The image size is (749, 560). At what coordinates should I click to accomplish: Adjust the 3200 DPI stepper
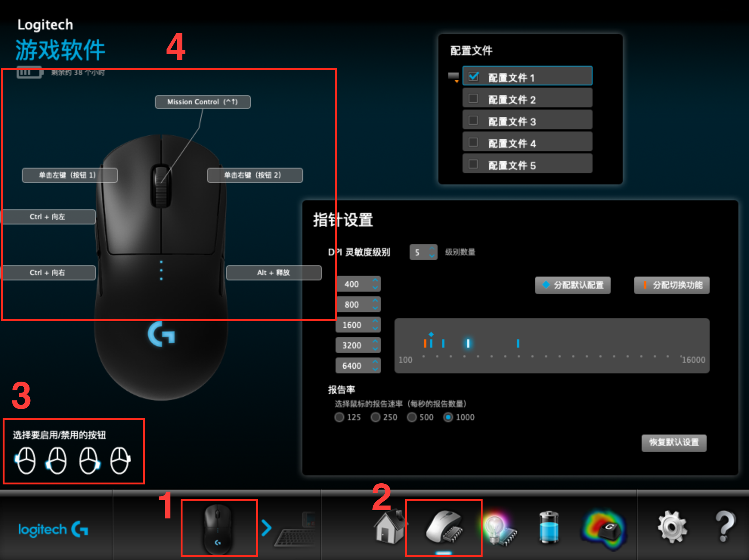(375, 345)
